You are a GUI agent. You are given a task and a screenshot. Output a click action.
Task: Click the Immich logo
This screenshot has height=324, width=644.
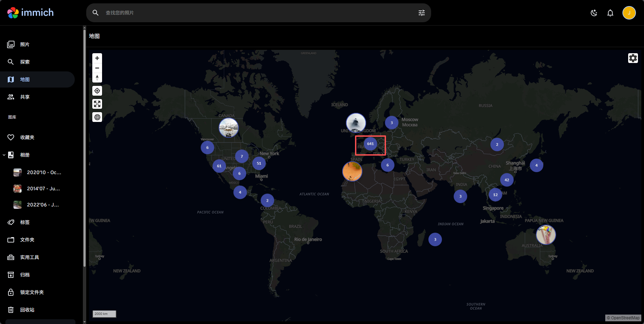click(31, 13)
